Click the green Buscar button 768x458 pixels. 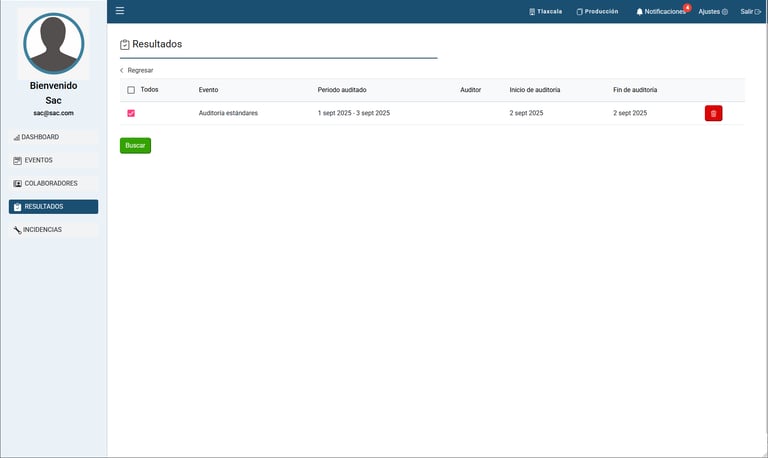point(135,145)
